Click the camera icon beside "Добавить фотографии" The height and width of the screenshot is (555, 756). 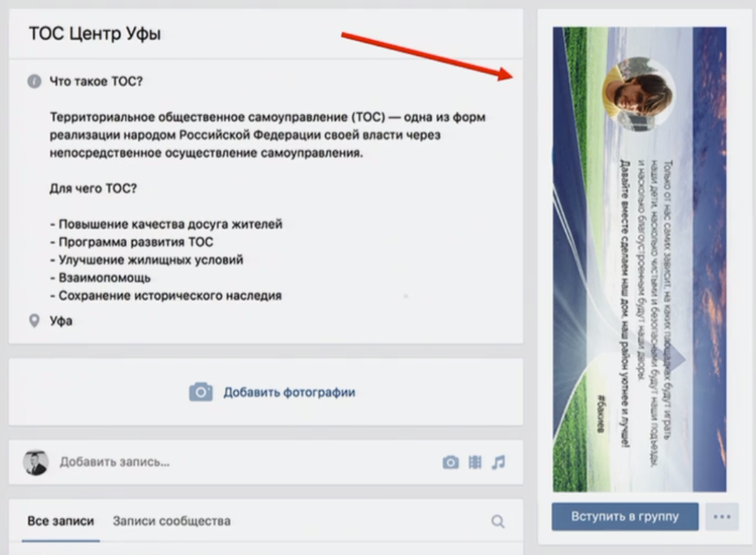(x=200, y=392)
